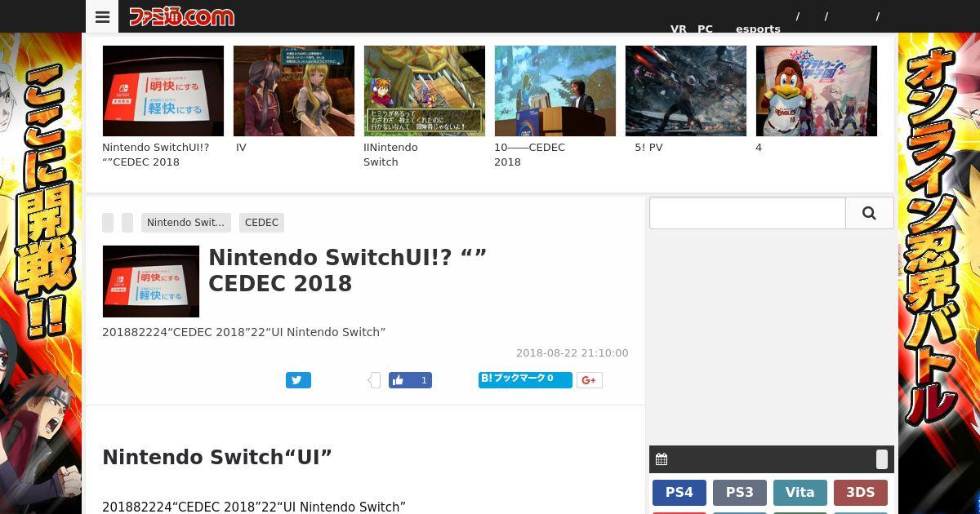
Task: Click the sidebar search input field
Action: pyautogui.click(x=747, y=213)
